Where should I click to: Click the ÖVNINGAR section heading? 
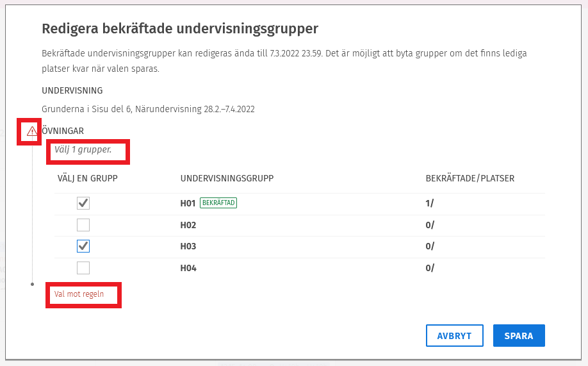(63, 131)
